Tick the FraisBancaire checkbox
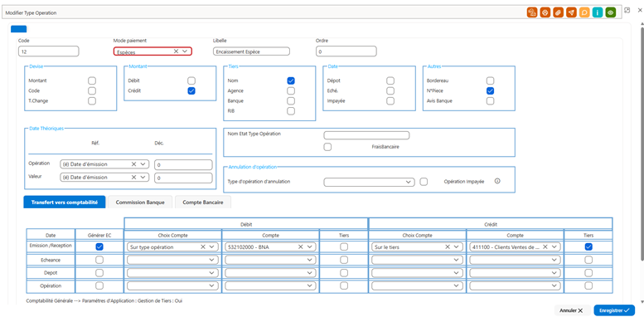The width and height of the screenshot is (644, 317). tap(327, 147)
